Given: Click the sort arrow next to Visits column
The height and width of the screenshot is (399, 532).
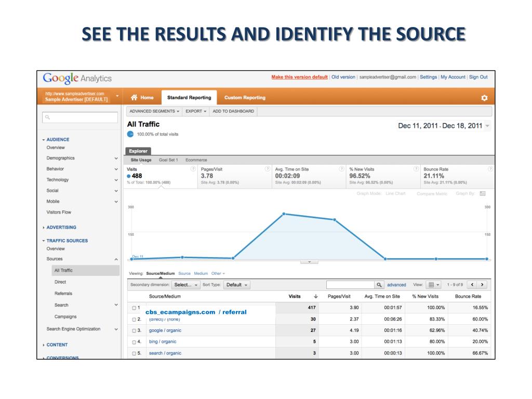Looking at the screenshot, I should click(x=316, y=297).
